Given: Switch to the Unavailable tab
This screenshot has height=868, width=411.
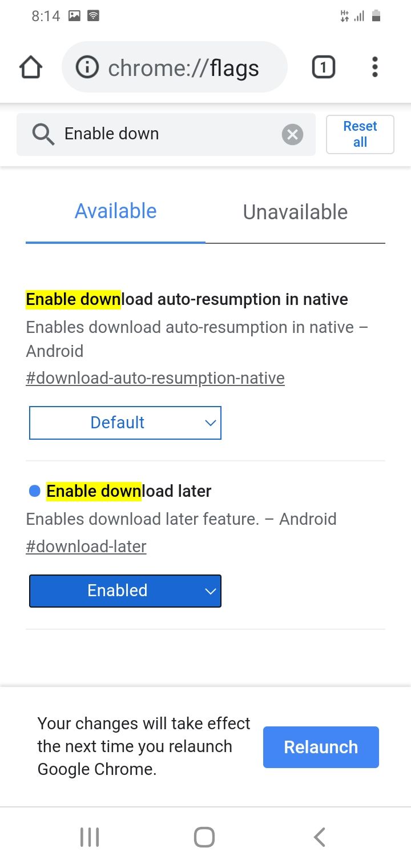Looking at the screenshot, I should tap(295, 212).
